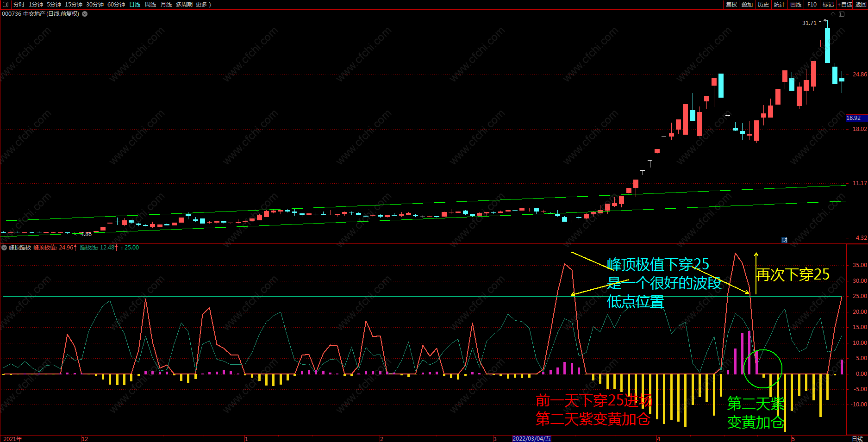Click the 叠加 overlay button
This screenshot has width=868, height=442.
tap(747, 4)
